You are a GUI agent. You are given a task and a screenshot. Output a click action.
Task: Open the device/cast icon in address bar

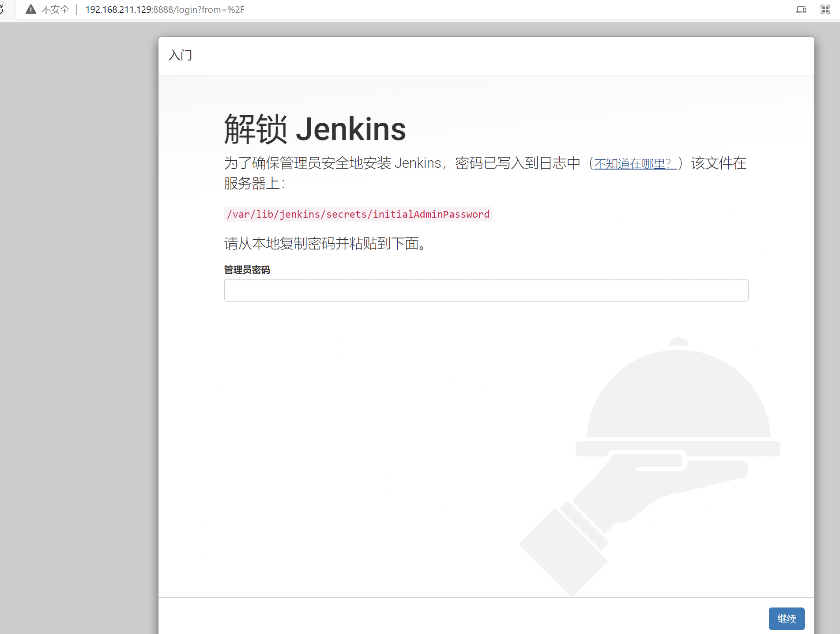point(801,9)
